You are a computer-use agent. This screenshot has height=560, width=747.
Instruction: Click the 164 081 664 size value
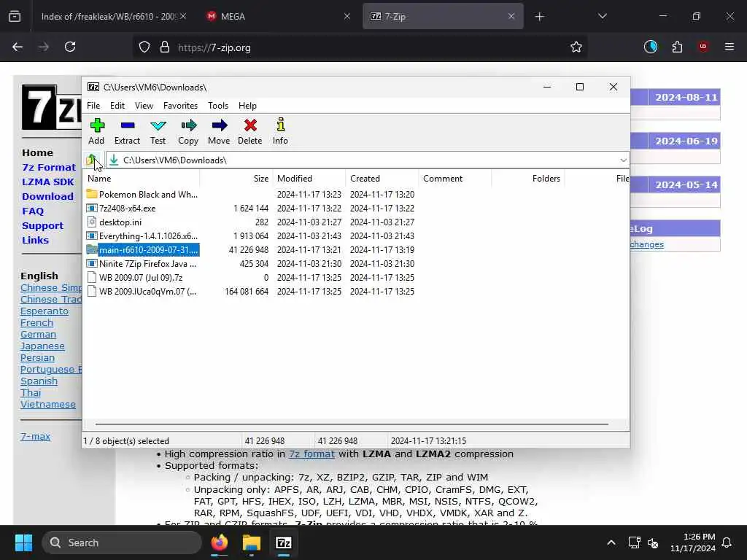pyautogui.click(x=247, y=291)
